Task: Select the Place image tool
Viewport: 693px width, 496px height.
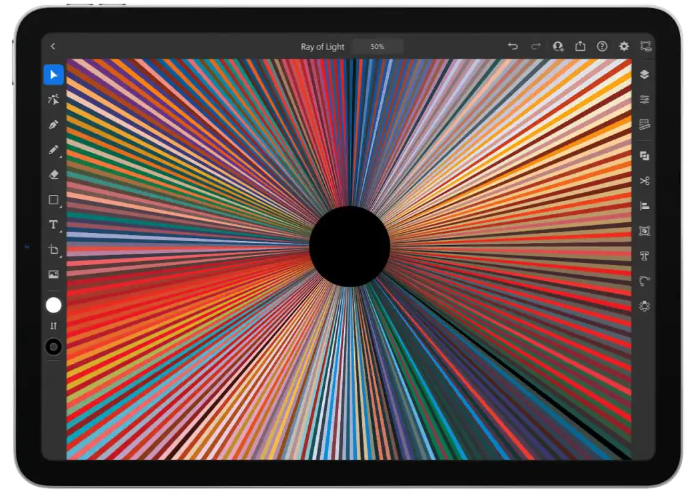Action: pos(53,275)
